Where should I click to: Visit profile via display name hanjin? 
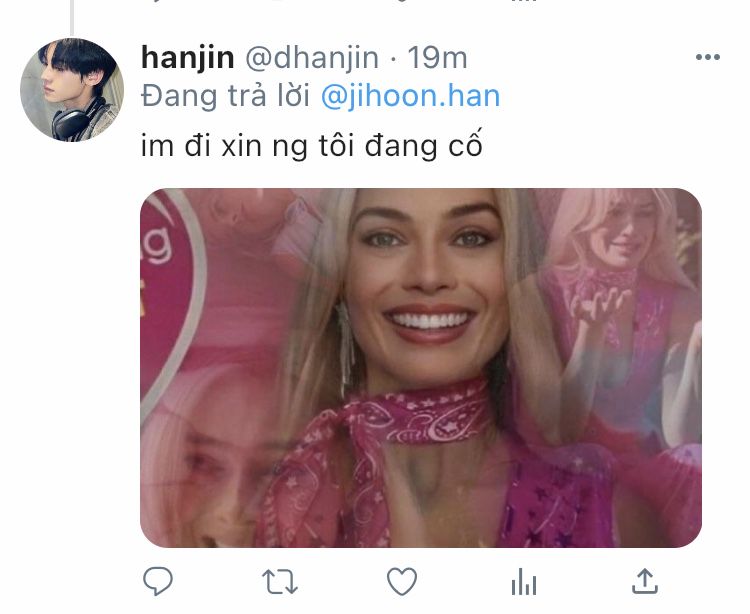point(188,58)
